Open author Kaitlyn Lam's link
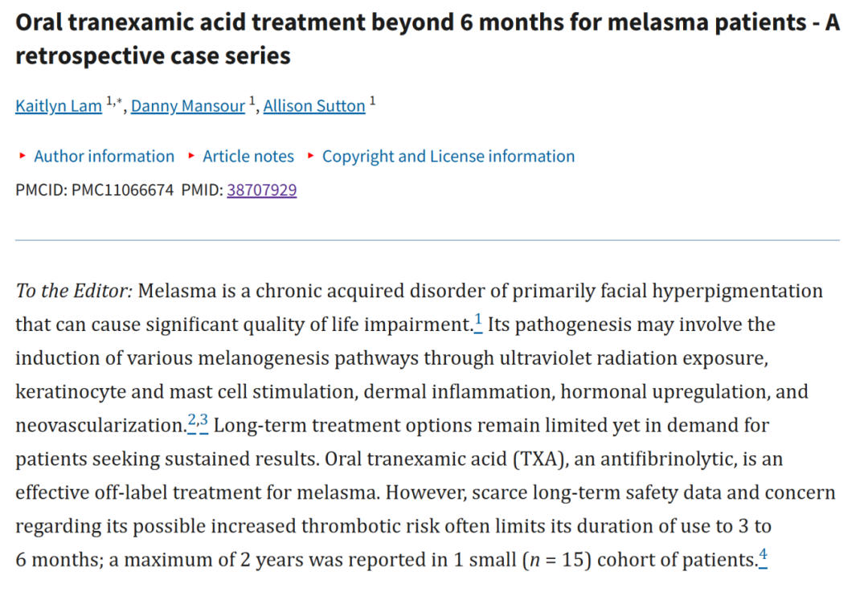Screen dimensions: 868x592 (59, 106)
